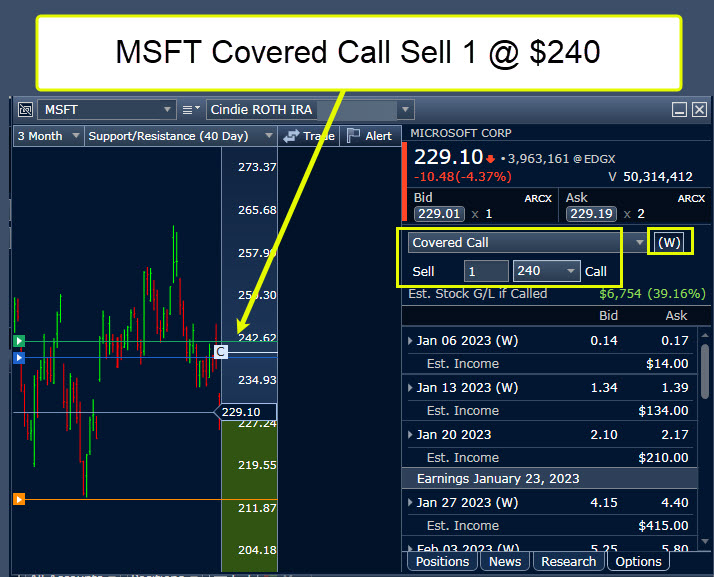
Task: Open the account list menu icon
Action: pyautogui.click(x=191, y=110)
